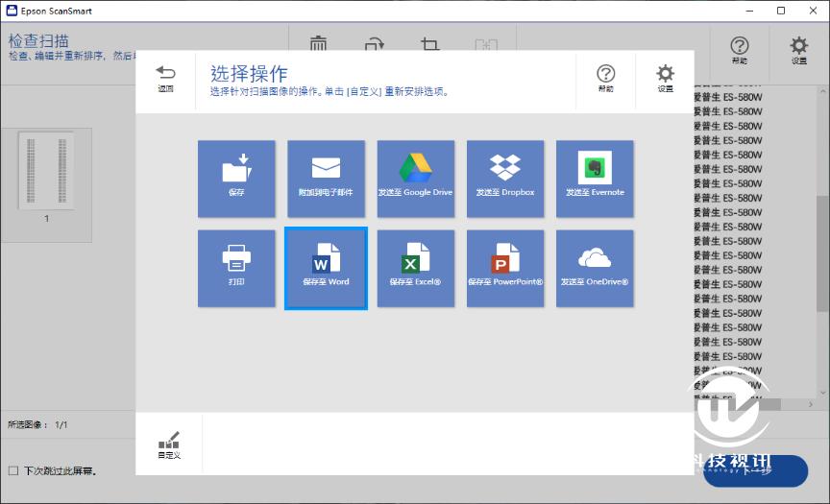The width and height of the screenshot is (830, 504).
Task: Open help in the action dialog
Action: [605, 79]
